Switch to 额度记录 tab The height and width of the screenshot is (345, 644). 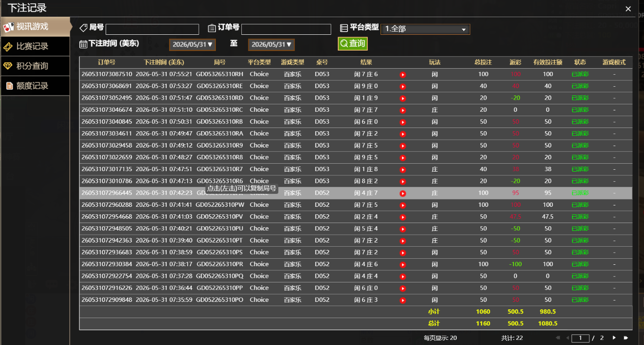pos(35,86)
